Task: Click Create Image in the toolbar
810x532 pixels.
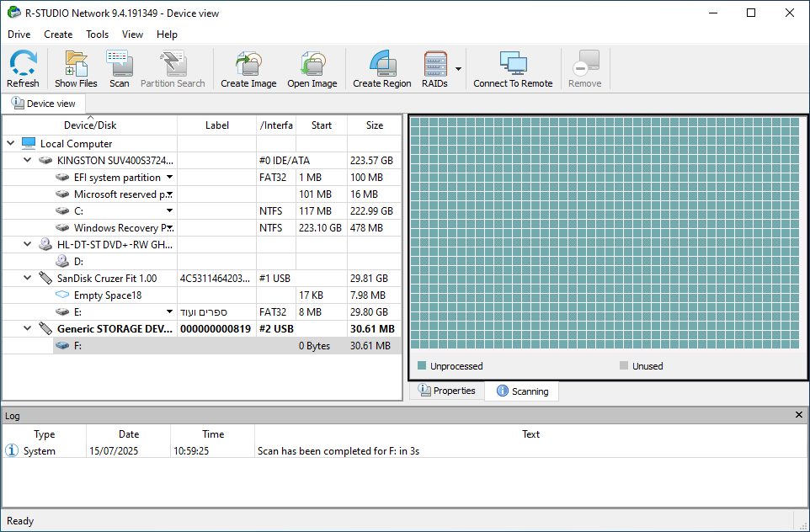Action: (x=248, y=69)
